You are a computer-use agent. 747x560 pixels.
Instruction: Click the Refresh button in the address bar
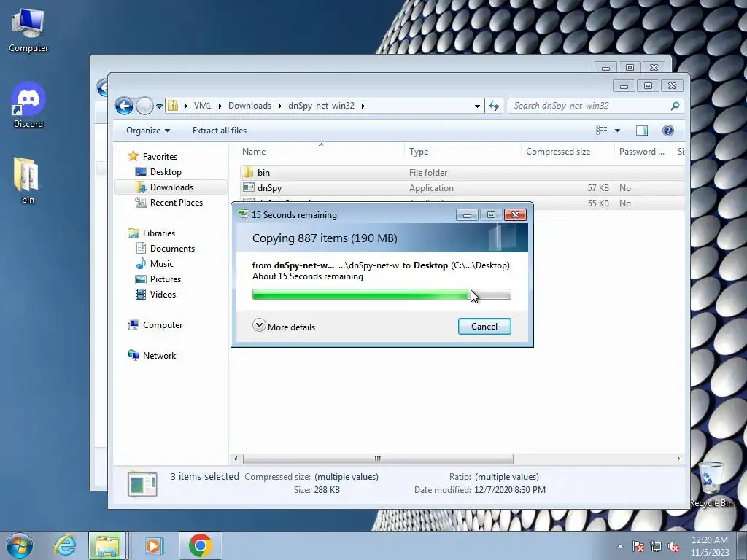494,106
